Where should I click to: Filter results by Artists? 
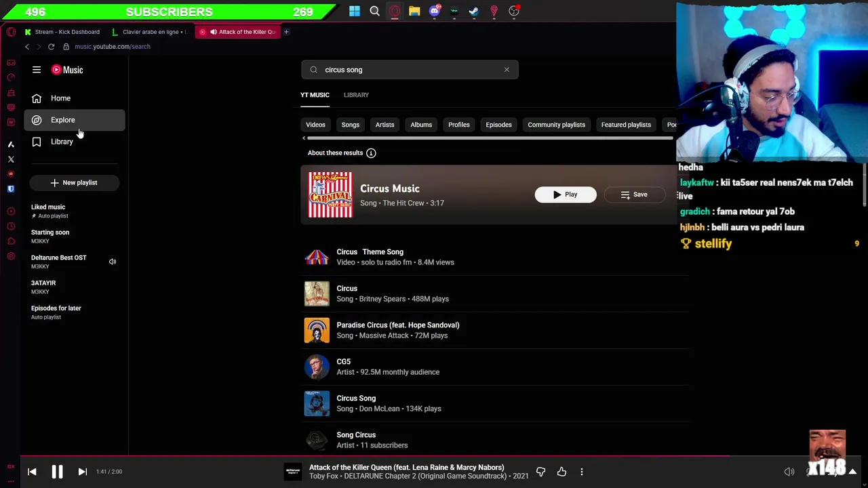[x=384, y=125]
